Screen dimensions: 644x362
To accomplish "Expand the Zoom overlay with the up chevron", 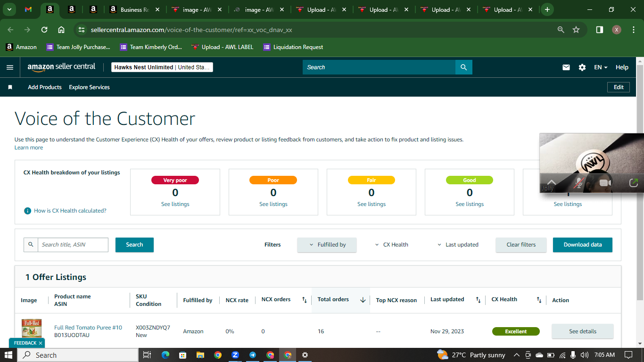I will (551, 182).
